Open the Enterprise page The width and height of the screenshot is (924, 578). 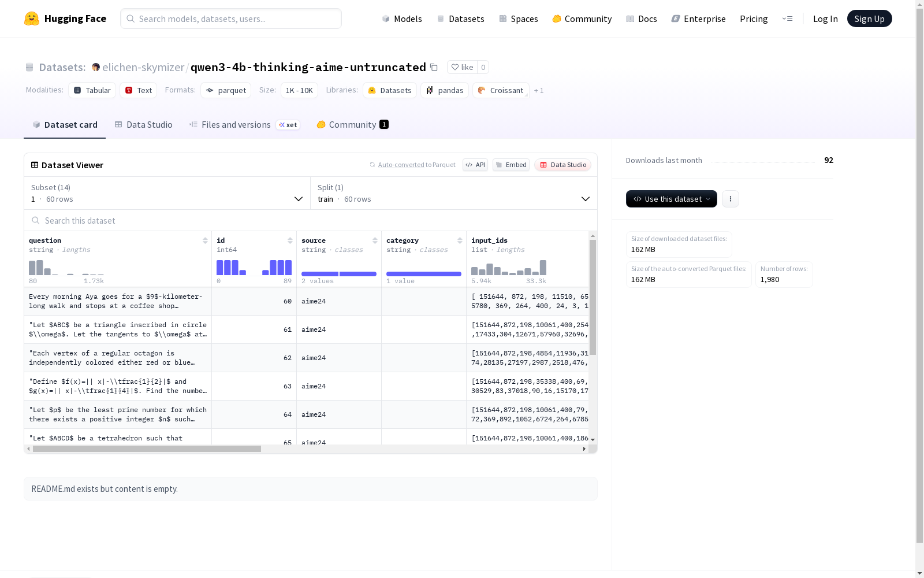[x=699, y=18]
